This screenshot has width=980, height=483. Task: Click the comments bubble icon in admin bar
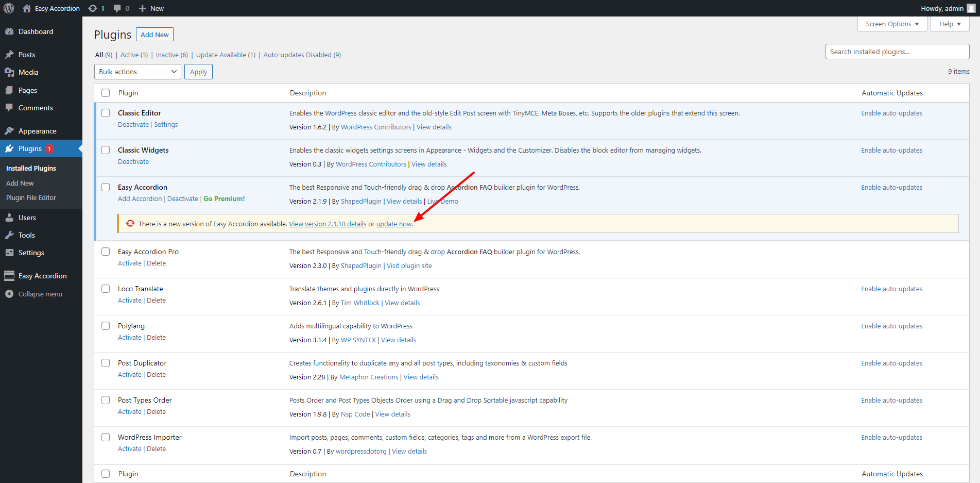click(117, 8)
